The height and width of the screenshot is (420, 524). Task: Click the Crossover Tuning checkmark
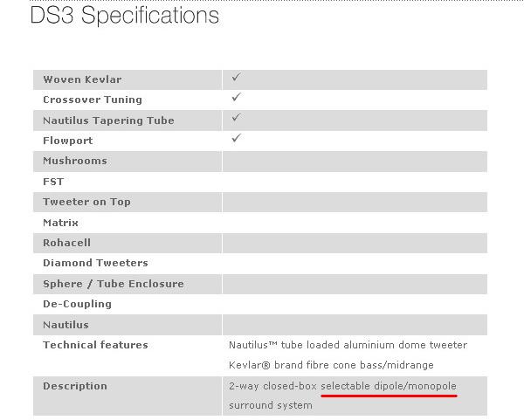pyautogui.click(x=236, y=98)
